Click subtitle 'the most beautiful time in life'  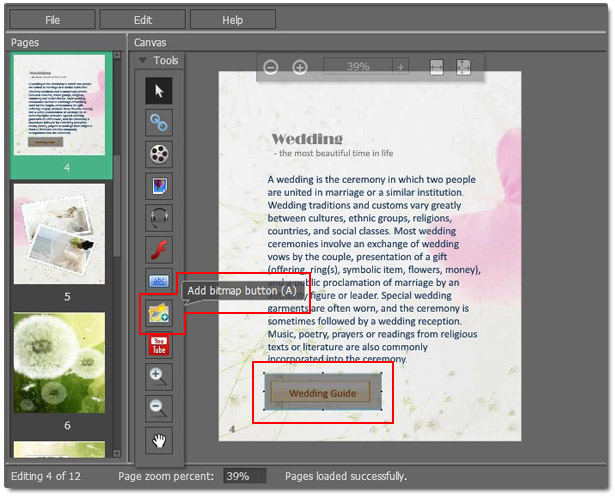(336, 153)
